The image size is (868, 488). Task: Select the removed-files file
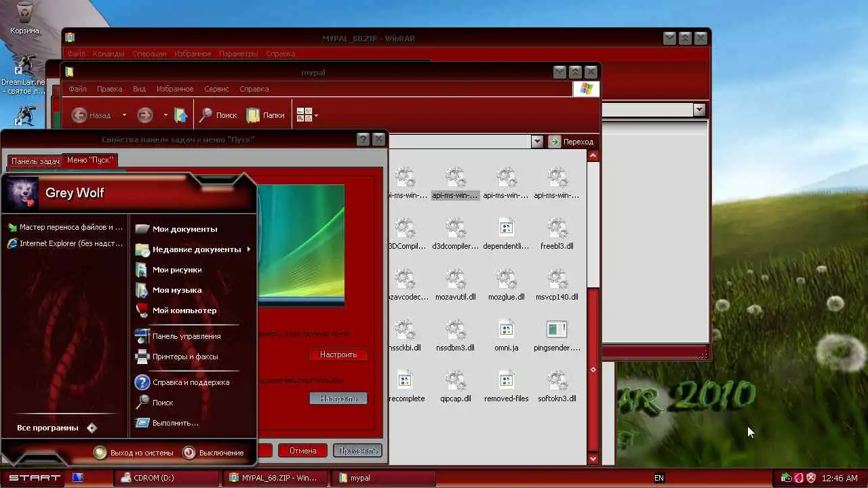pos(506,387)
